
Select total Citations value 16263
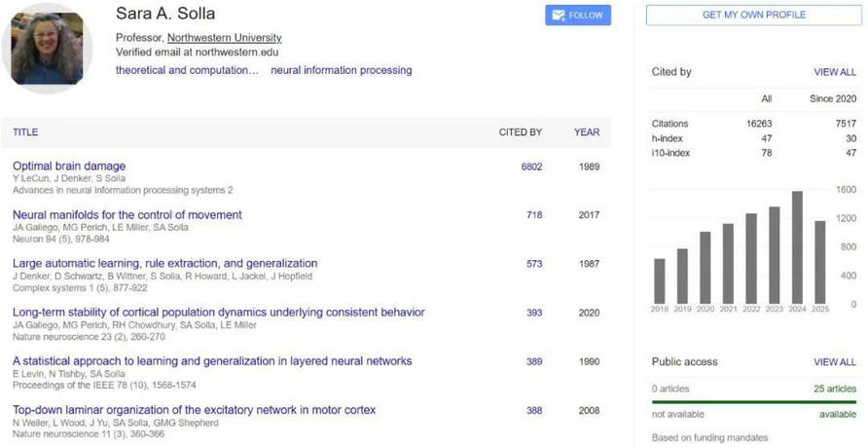tap(759, 124)
